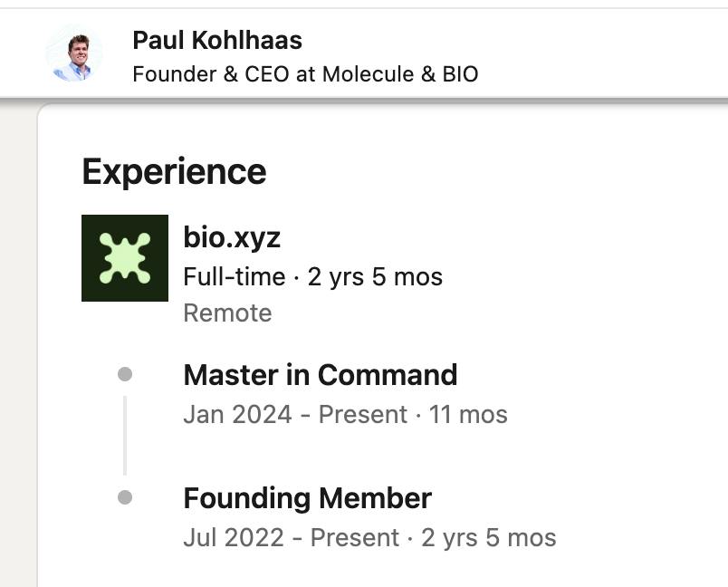
Task: Click the 11 mos duration text
Action: point(468,414)
